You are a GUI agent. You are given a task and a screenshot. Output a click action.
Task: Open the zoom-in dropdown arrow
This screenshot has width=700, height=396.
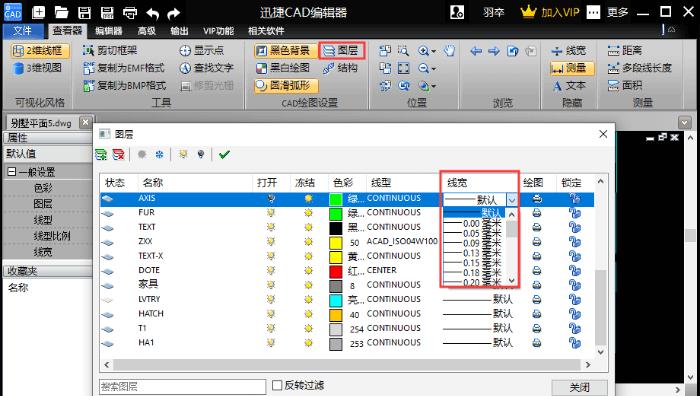pos(434,52)
